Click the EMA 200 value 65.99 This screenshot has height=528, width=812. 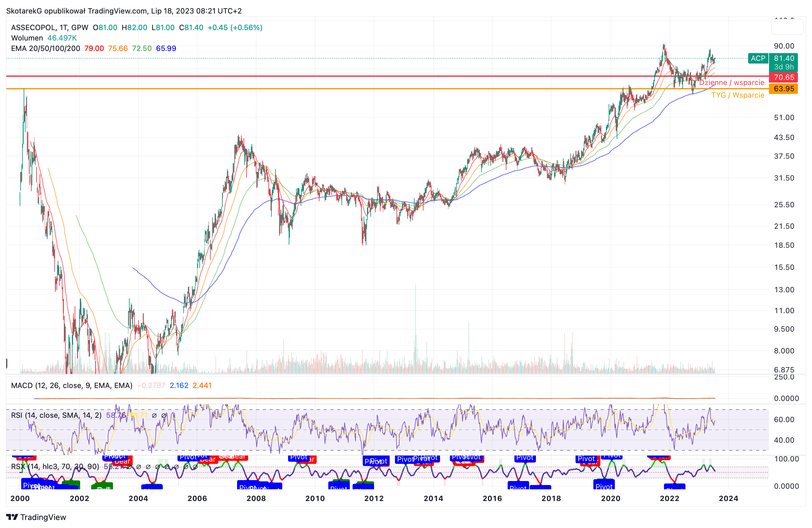pyautogui.click(x=166, y=49)
